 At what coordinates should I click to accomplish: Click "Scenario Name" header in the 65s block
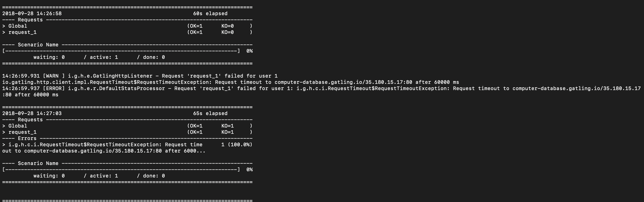38,163
